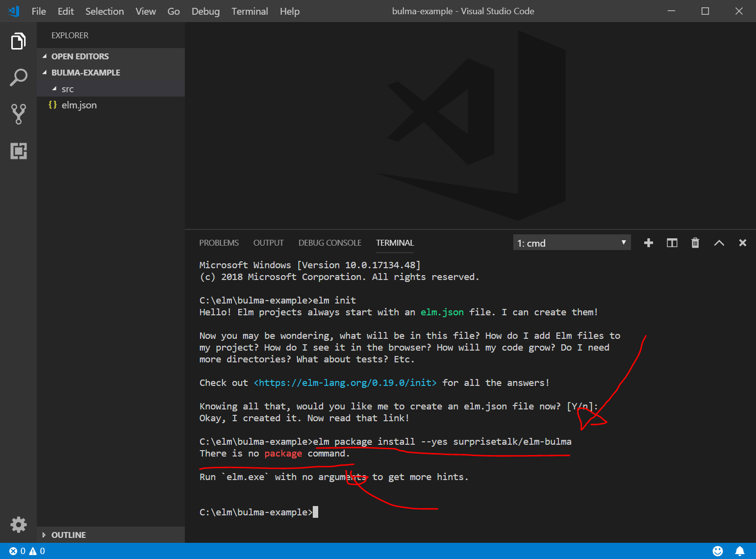Open the Selection menu
This screenshot has height=559, width=756.
(x=104, y=11)
